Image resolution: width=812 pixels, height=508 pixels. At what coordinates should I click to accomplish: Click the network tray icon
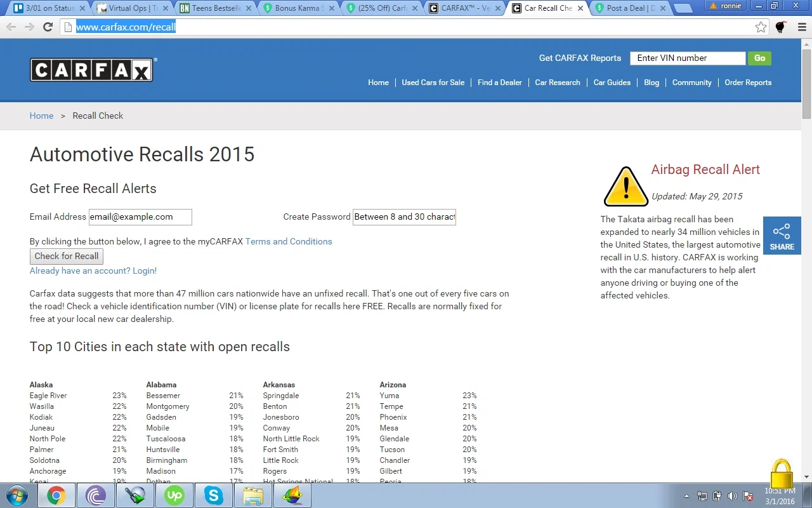click(702, 496)
